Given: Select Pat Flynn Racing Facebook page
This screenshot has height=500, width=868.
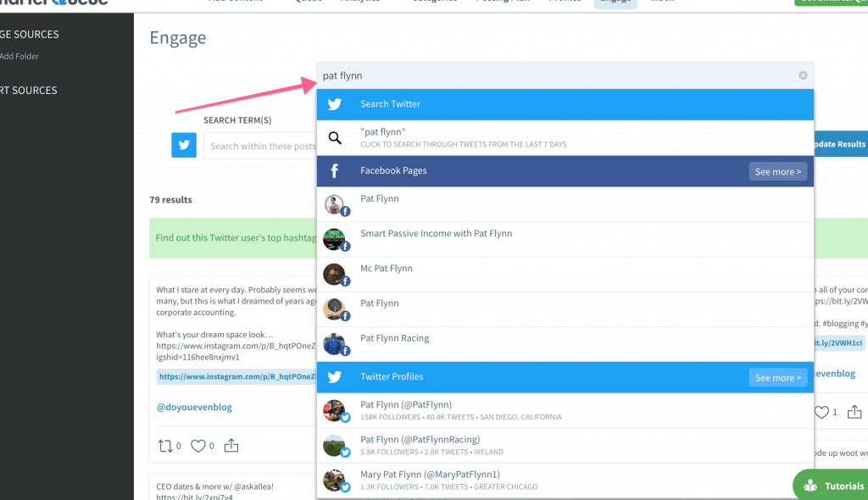Looking at the screenshot, I should point(565,344).
